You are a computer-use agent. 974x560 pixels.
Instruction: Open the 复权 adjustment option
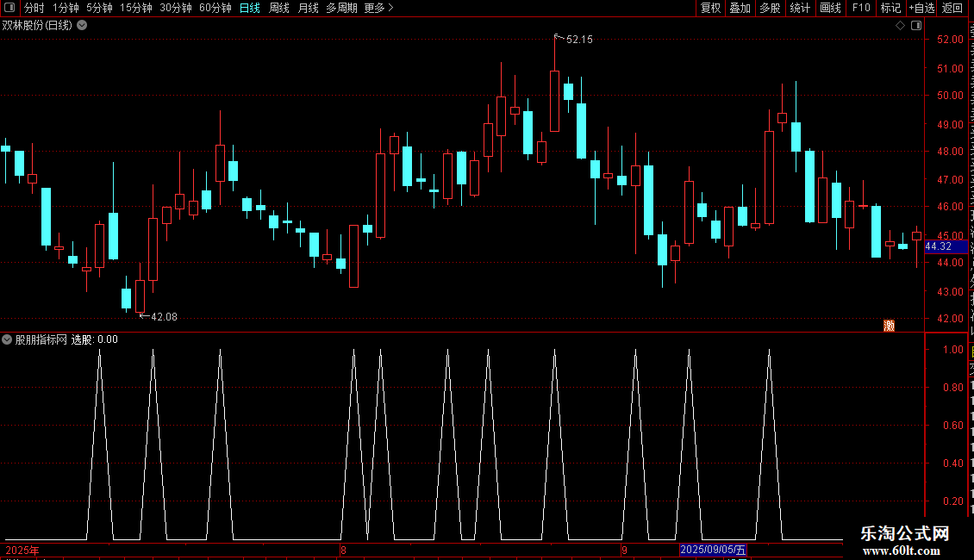point(710,8)
